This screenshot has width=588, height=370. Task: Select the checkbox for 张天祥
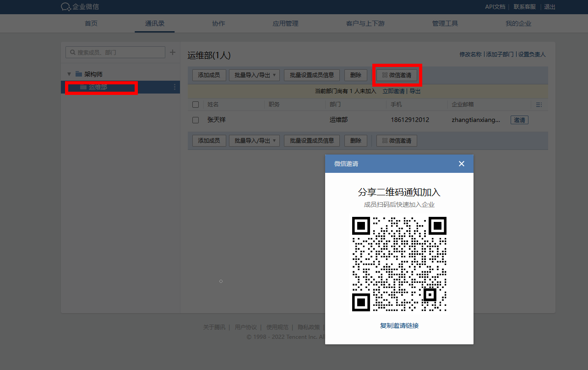tap(196, 120)
